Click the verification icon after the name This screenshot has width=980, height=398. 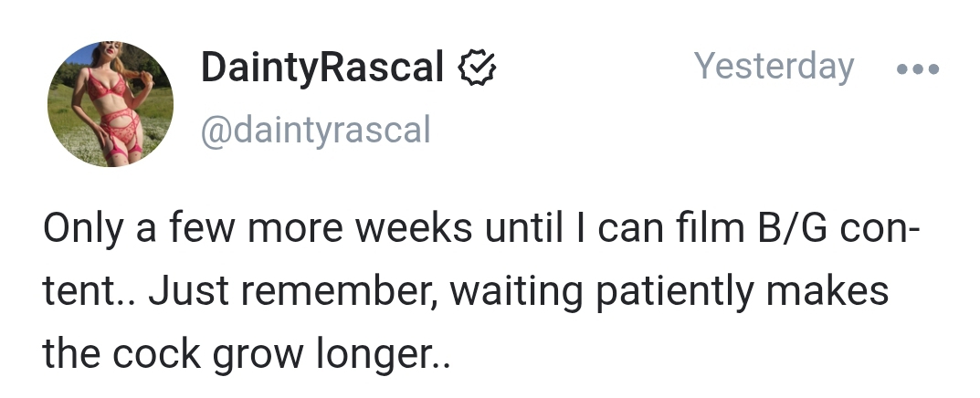476,68
